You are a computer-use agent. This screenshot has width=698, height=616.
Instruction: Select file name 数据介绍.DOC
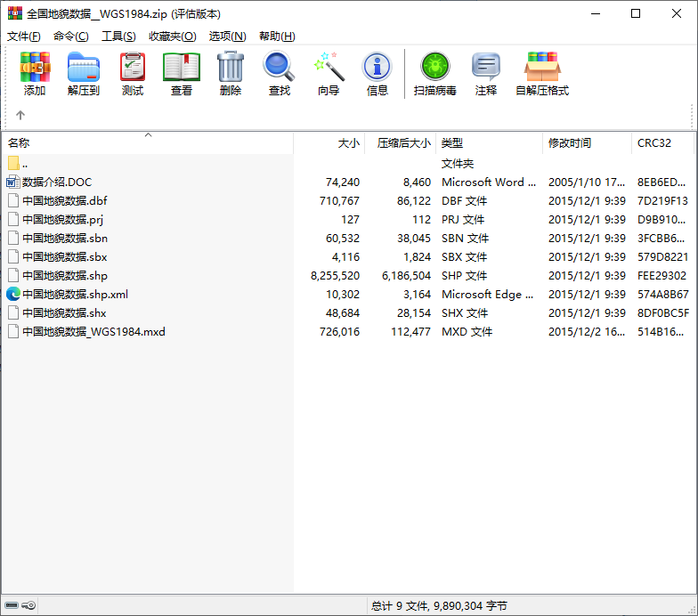[x=57, y=182]
